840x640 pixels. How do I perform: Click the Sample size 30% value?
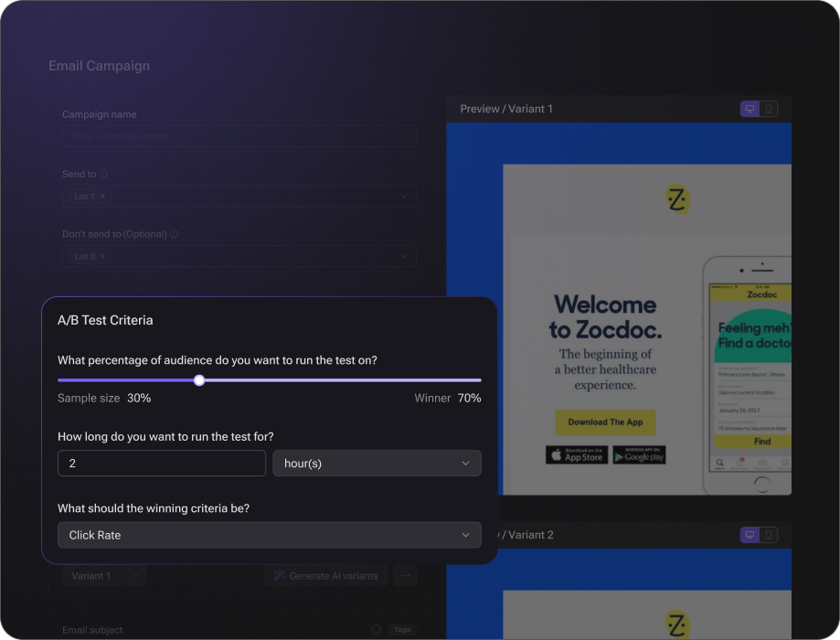coord(139,398)
